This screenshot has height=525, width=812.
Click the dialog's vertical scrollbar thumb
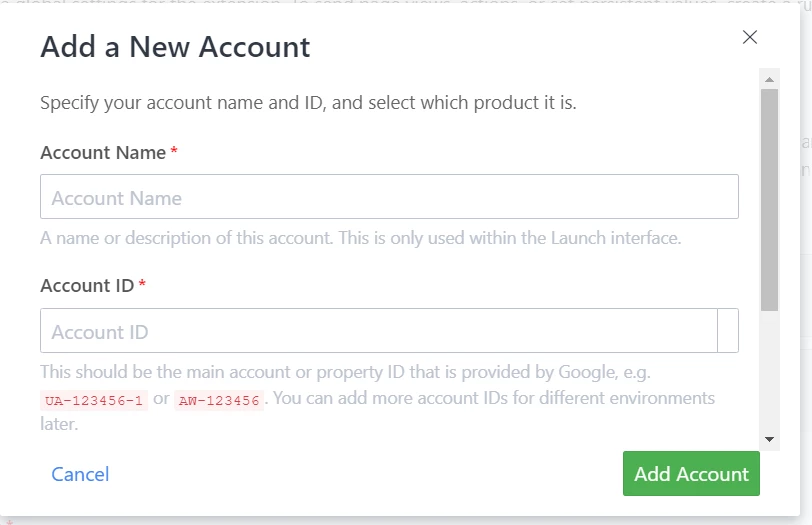[769, 200]
